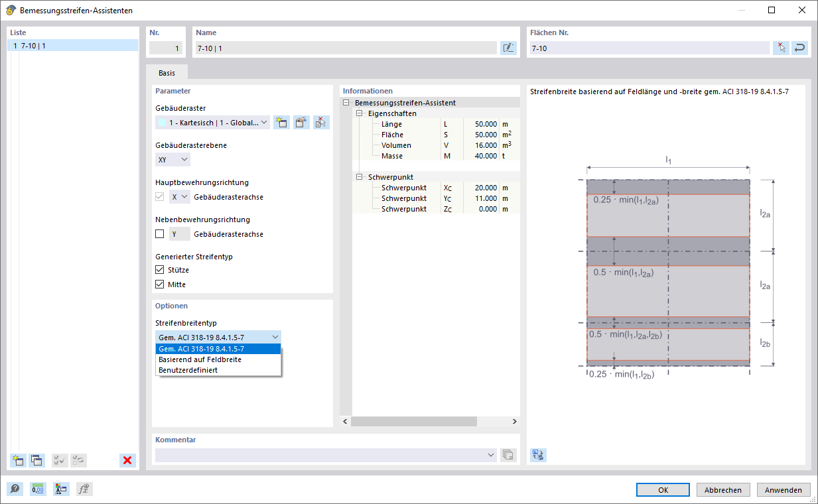818x504 pixels.
Task: Click the select surfaces in graphic icon
Action: pos(781,48)
